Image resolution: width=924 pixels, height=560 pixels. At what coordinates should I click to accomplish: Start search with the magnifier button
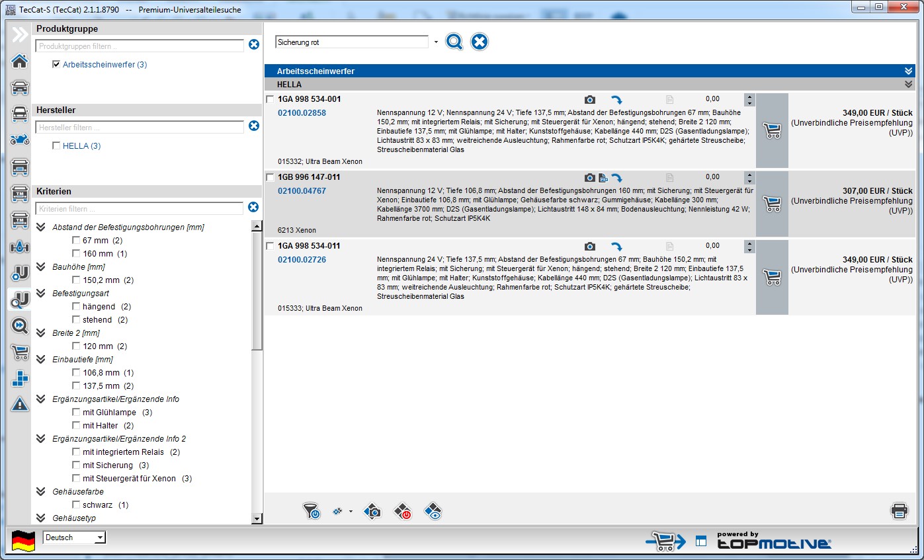454,42
